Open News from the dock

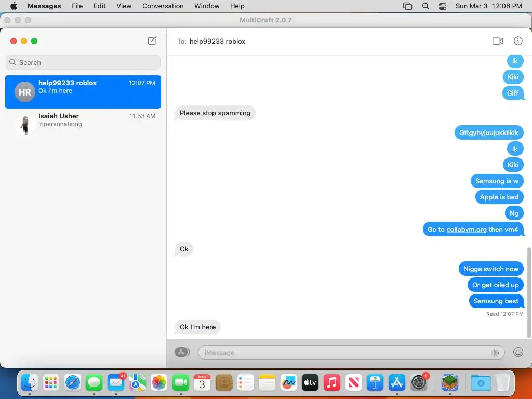[x=353, y=383]
